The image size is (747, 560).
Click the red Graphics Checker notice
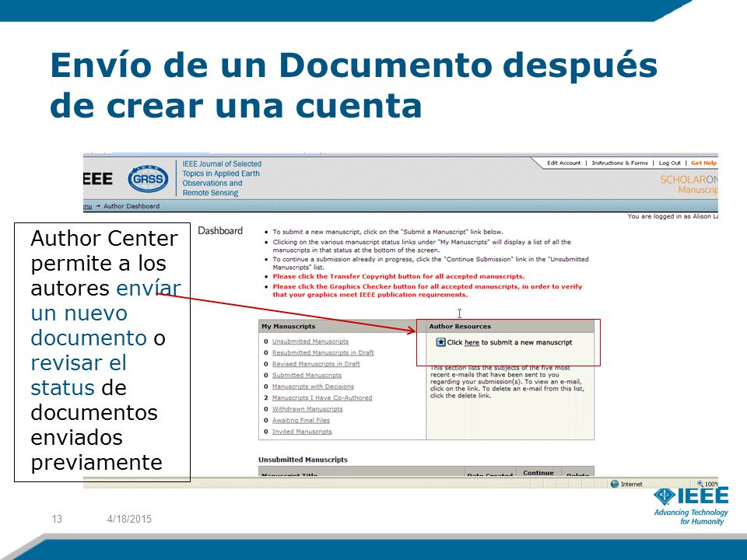pos(427,290)
